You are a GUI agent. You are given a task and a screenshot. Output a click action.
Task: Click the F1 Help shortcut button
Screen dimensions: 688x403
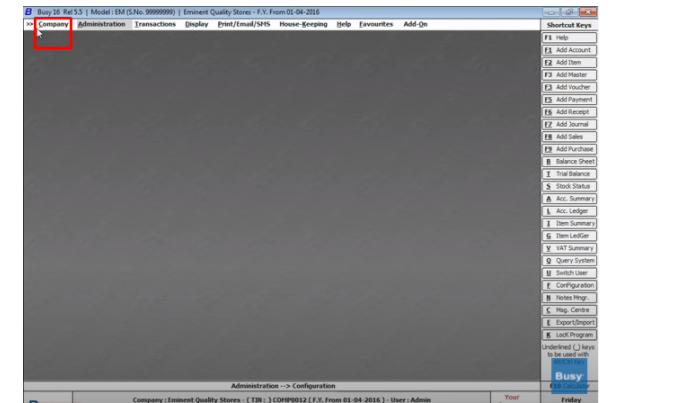click(x=569, y=38)
